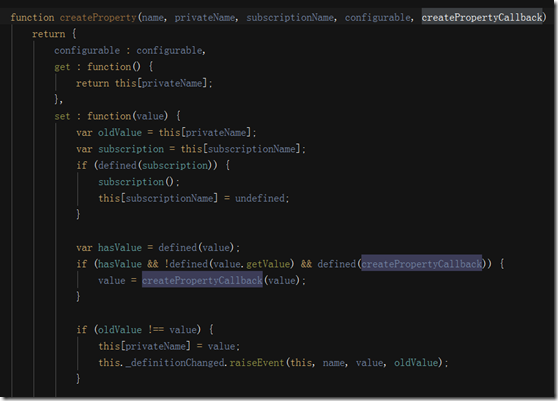
Task: Click the set keyword before function(value)
Action: point(62,116)
